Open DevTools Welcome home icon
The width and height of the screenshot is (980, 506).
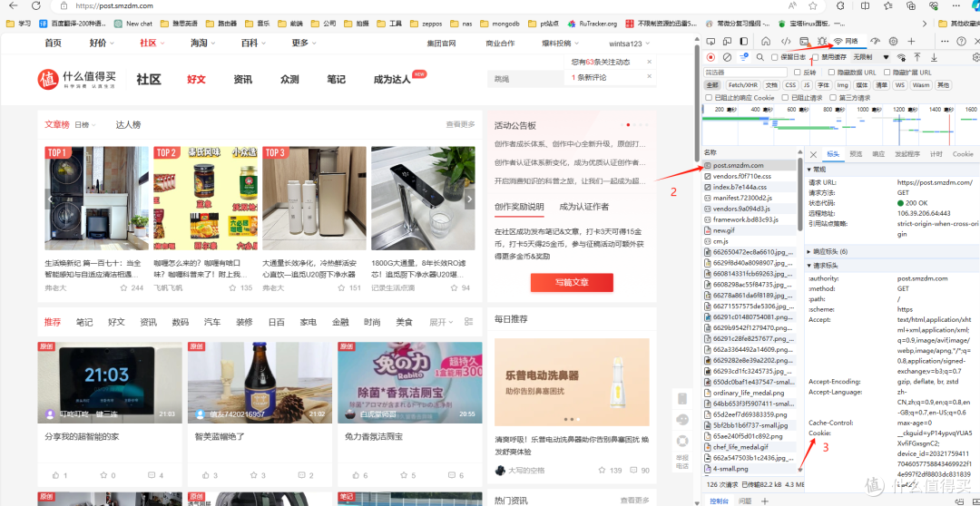766,41
